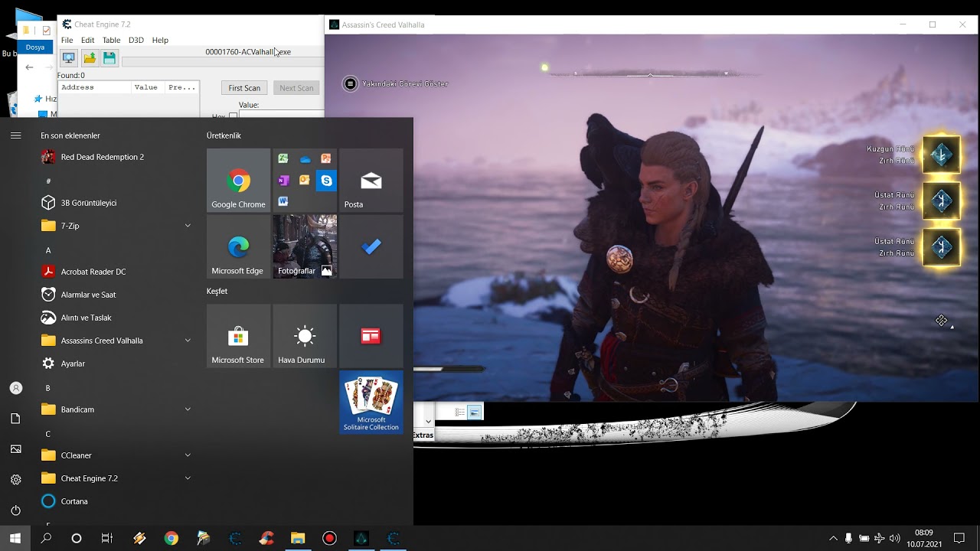The image size is (980, 551).
Task: Expand the 7-Zip folder chevron
Action: (x=188, y=226)
